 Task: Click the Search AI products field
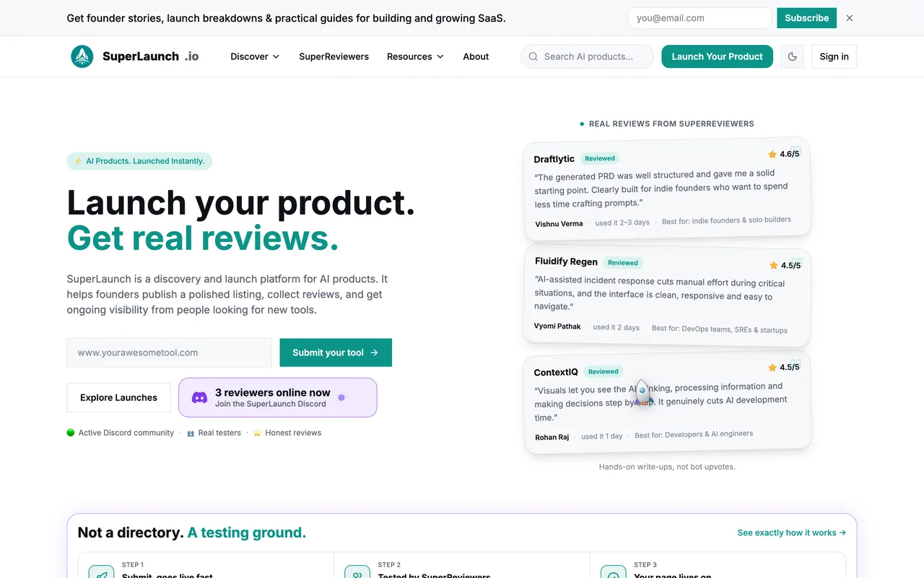click(587, 56)
